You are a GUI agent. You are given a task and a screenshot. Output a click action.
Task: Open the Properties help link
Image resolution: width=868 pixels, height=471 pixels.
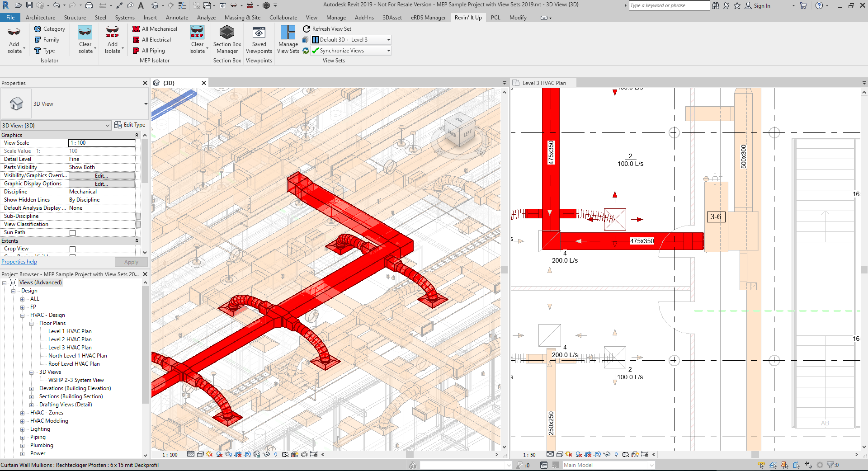point(19,262)
